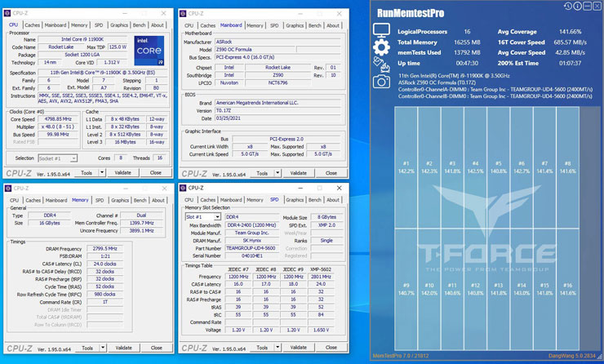Click memtest progress bar #14 at 143.0%
This screenshot has height=364, width=604.
pos(522,289)
